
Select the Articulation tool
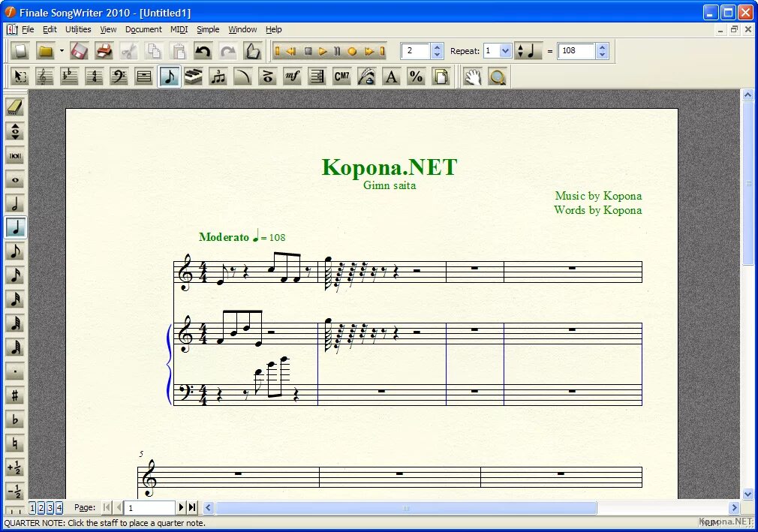pos(268,77)
